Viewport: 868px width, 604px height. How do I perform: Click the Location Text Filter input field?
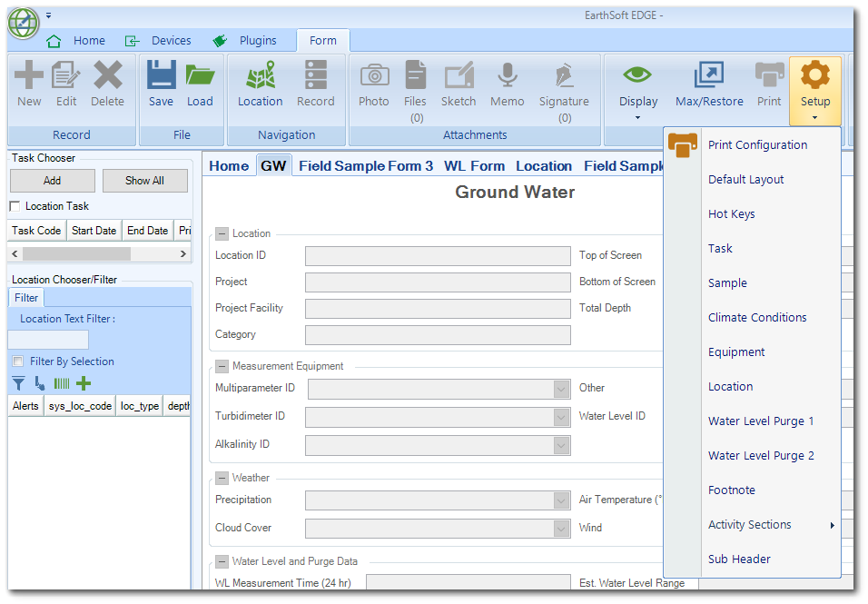pyautogui.click(x=49, y=340)
